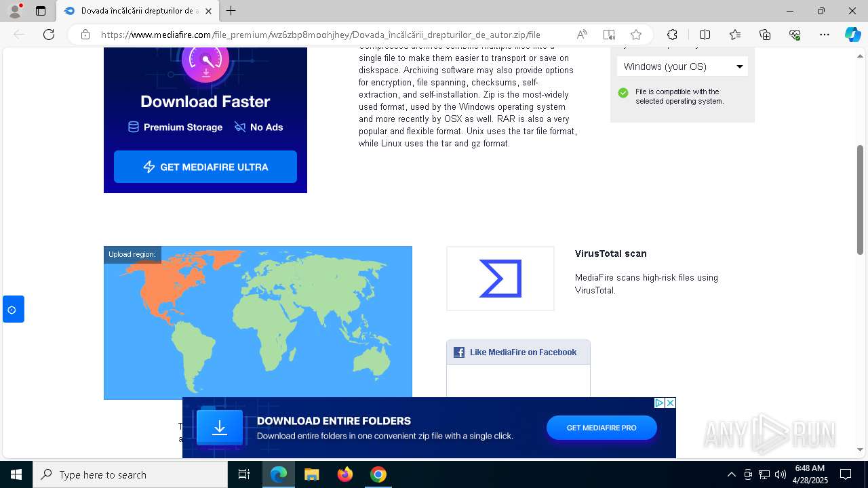Click the VirusTotal sigma logo
The width and height of the screenshot is (868, 488).
pyautogui.click(x=500, y=279)
